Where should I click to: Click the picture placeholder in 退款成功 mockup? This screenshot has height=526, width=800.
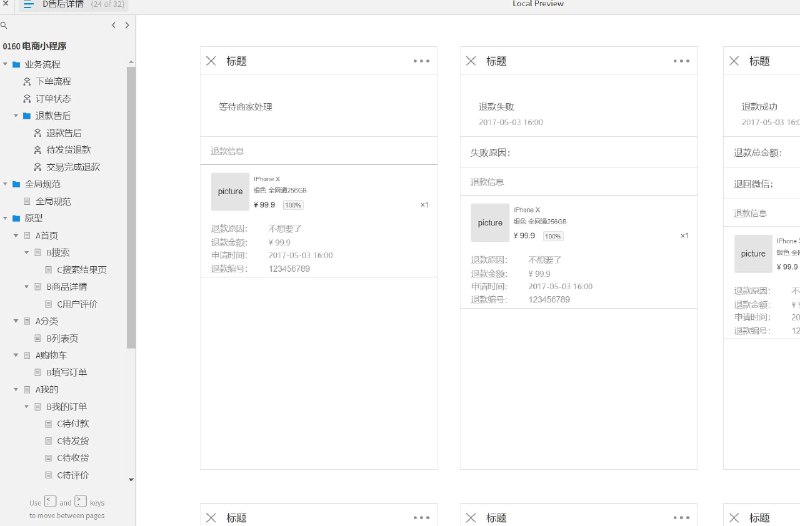753,254
